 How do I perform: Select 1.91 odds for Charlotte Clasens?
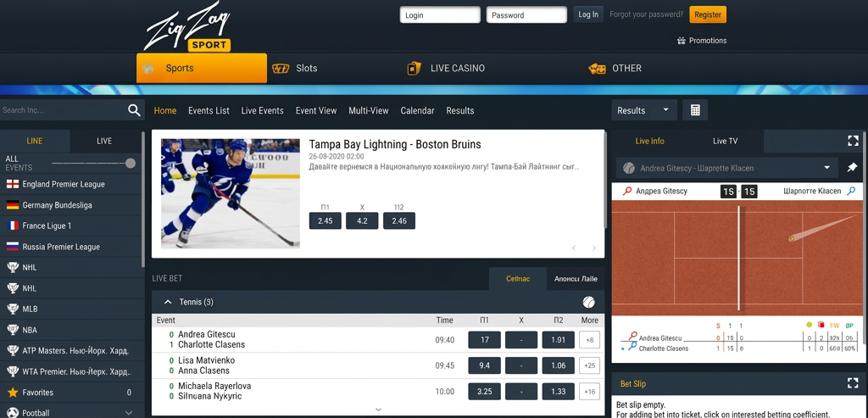(559, 340)
